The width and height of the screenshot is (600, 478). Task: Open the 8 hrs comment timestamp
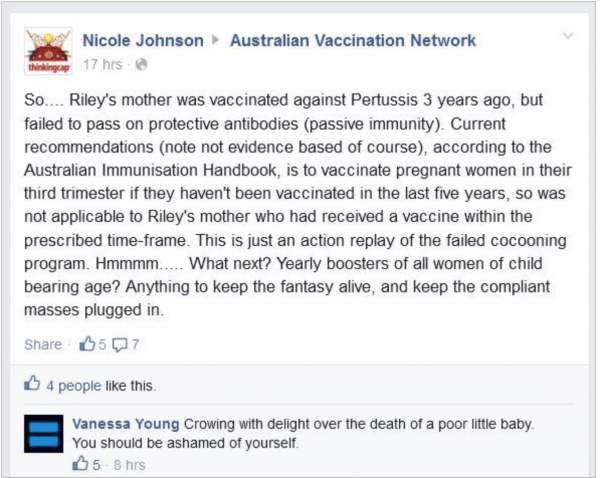coord(129,465)
